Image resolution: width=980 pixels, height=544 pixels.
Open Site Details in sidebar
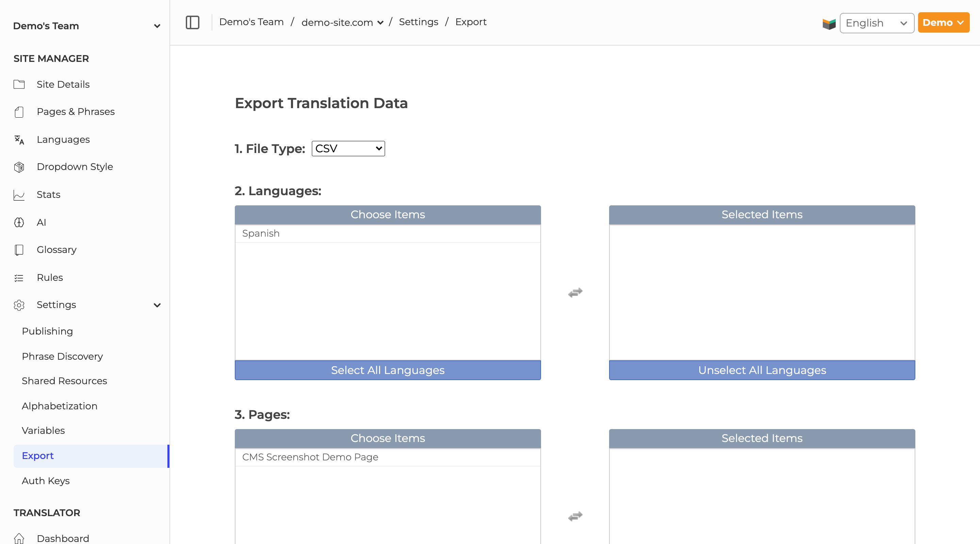click(x=63, y=84)
